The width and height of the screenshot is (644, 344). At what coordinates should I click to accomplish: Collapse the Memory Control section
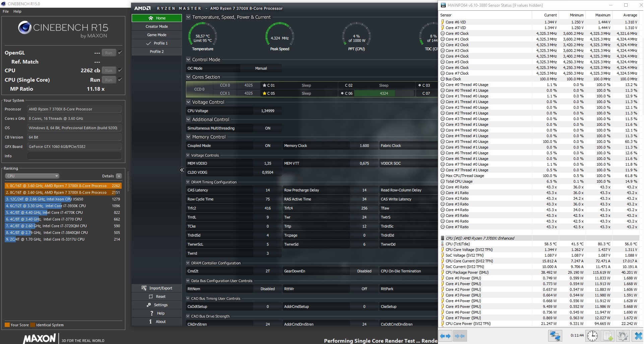tap(188, 137)
